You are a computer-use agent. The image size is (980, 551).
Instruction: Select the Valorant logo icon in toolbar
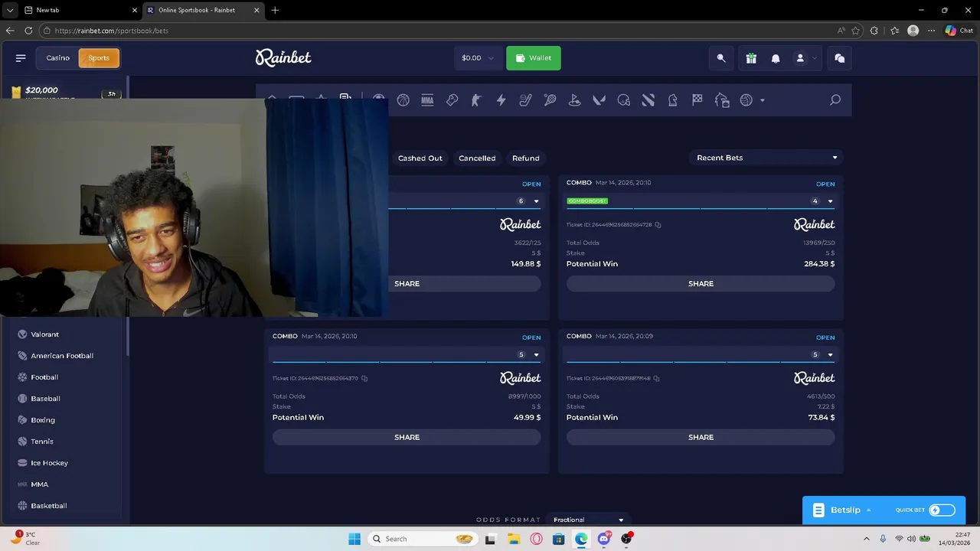click(599, 100)
